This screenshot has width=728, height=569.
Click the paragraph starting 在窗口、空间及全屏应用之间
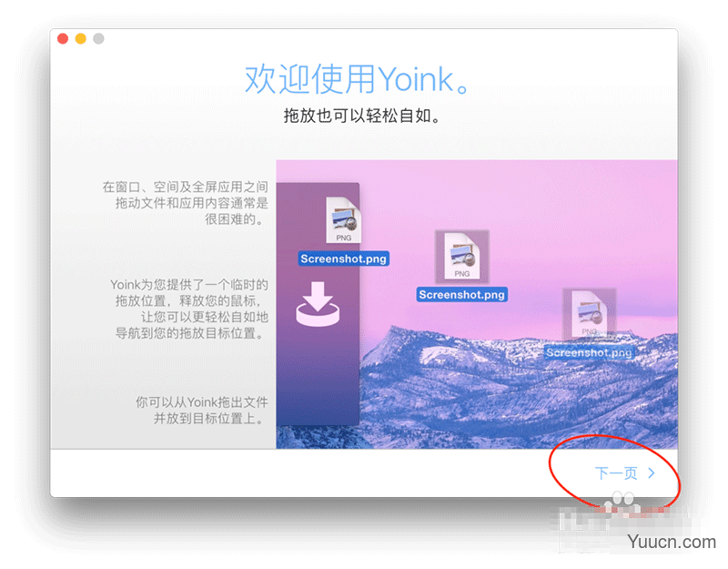click(186, 203)
